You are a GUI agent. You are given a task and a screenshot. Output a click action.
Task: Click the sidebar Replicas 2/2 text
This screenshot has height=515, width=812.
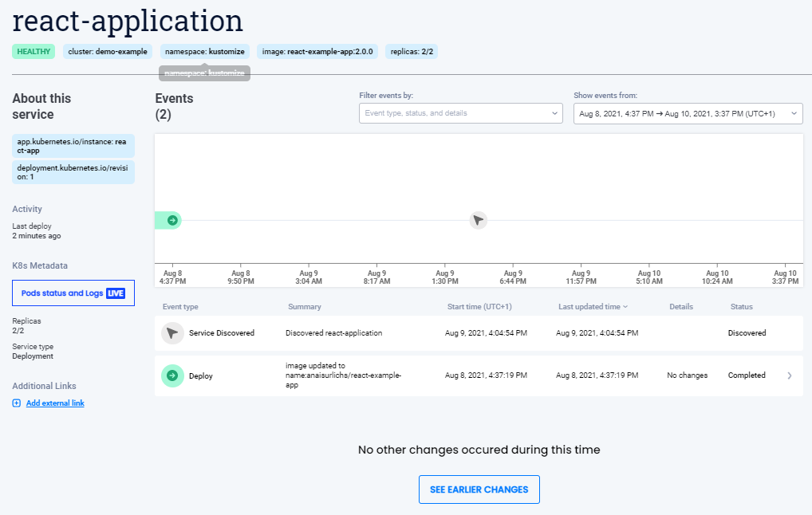pyautogui.click(x=26, y=326)
